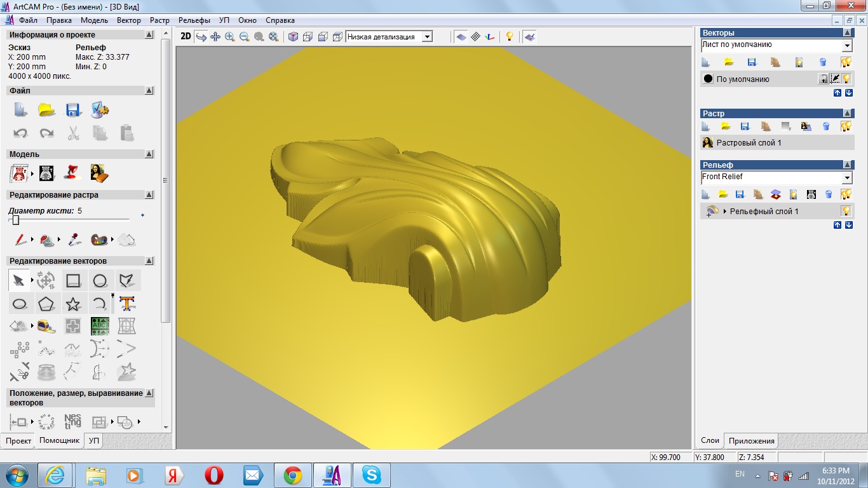The width and height of the screenshot is (868, 488).
Task: Click the black colour swatch of По умолчанию layer
Action: [x=708, y=79]
